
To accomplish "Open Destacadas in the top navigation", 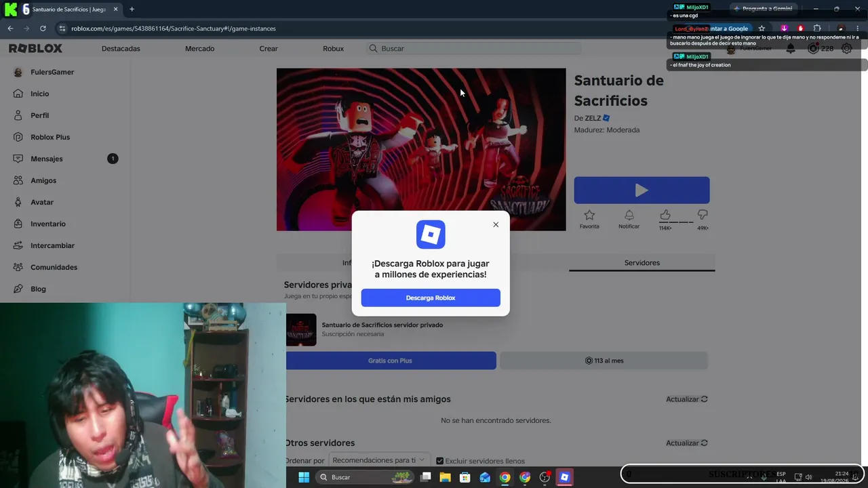I will [x=121, y=49].
